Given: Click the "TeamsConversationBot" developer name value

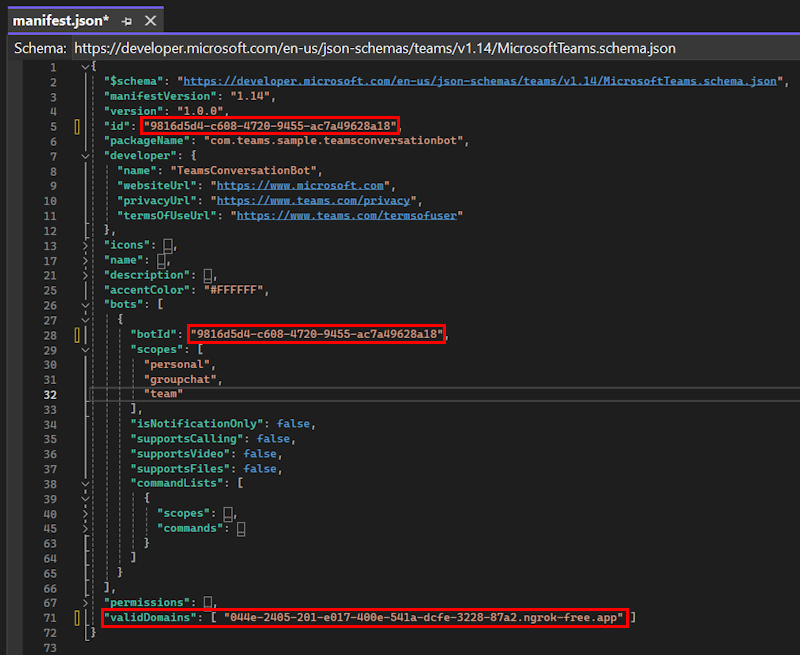Looking at the screenshot, I should click(243, 171).
